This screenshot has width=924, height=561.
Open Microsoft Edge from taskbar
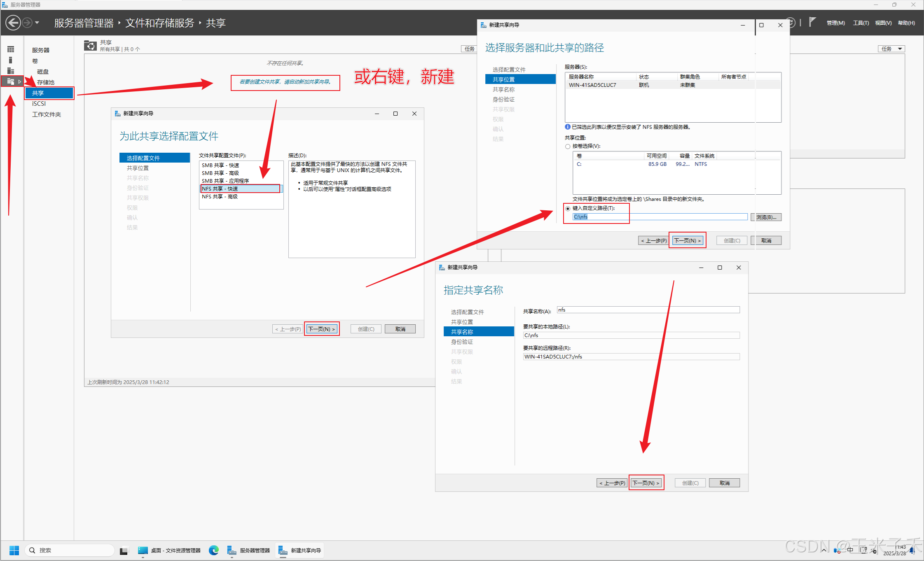pos(213,550)
